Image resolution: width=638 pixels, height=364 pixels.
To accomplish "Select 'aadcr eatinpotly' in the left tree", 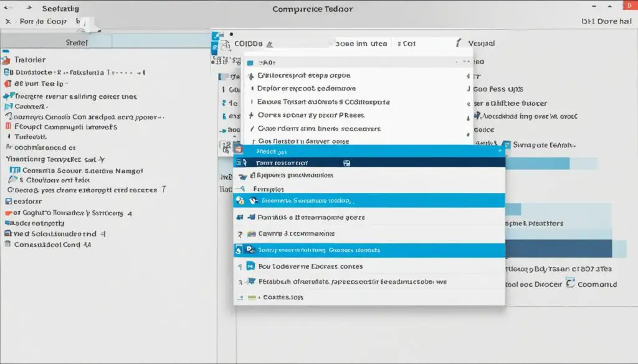I will pyautogui.click(x=37, y=223).
